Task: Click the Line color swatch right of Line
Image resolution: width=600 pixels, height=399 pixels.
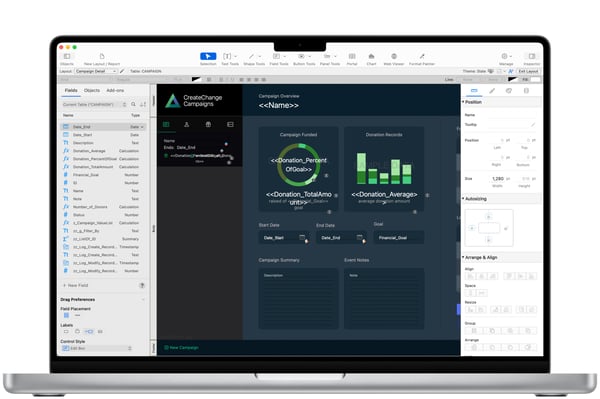Action: tap(512, 80)
